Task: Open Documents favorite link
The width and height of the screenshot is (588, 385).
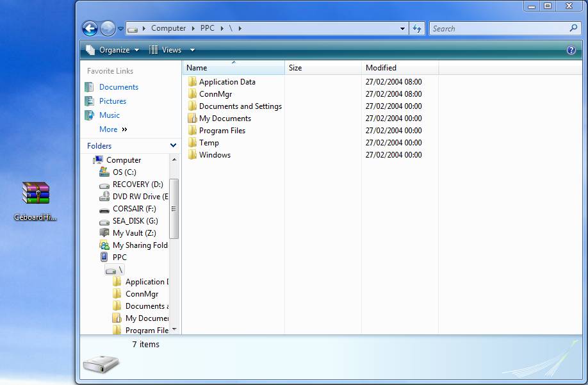Action: point(118,87)
